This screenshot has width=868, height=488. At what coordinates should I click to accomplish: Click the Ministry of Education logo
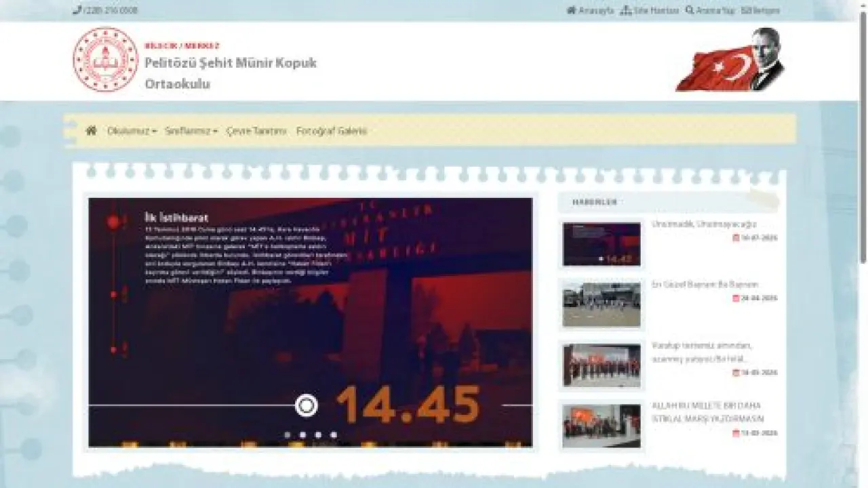click(x=105, y=60)
